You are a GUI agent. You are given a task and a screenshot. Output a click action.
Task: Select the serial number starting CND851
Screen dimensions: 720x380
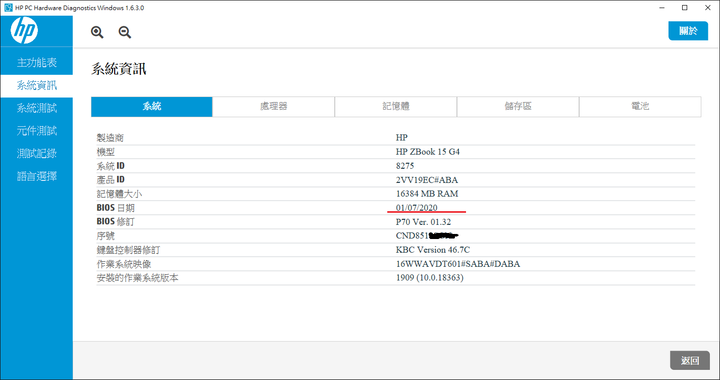pyautogui.click(x=428, y=236)
